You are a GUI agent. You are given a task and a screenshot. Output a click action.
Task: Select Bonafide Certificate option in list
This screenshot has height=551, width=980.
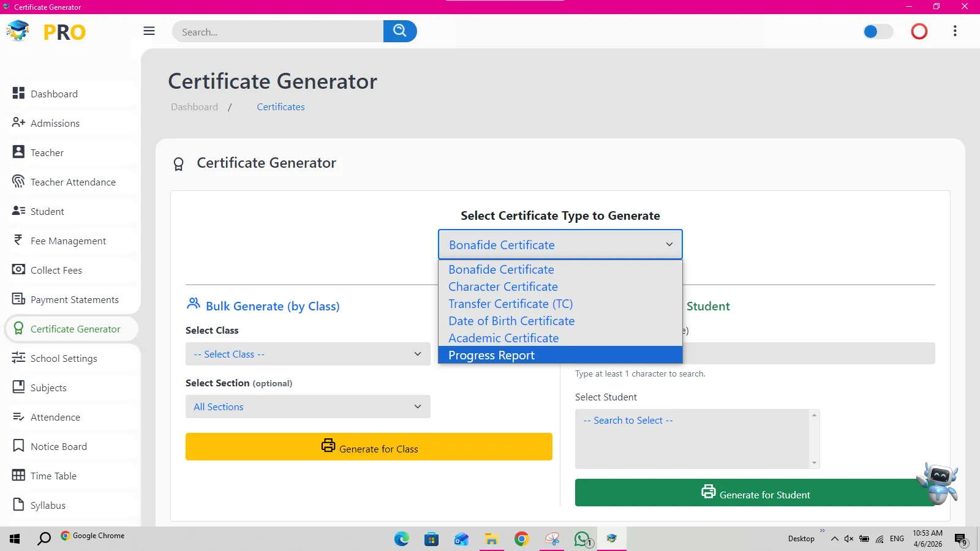[560, 269]
